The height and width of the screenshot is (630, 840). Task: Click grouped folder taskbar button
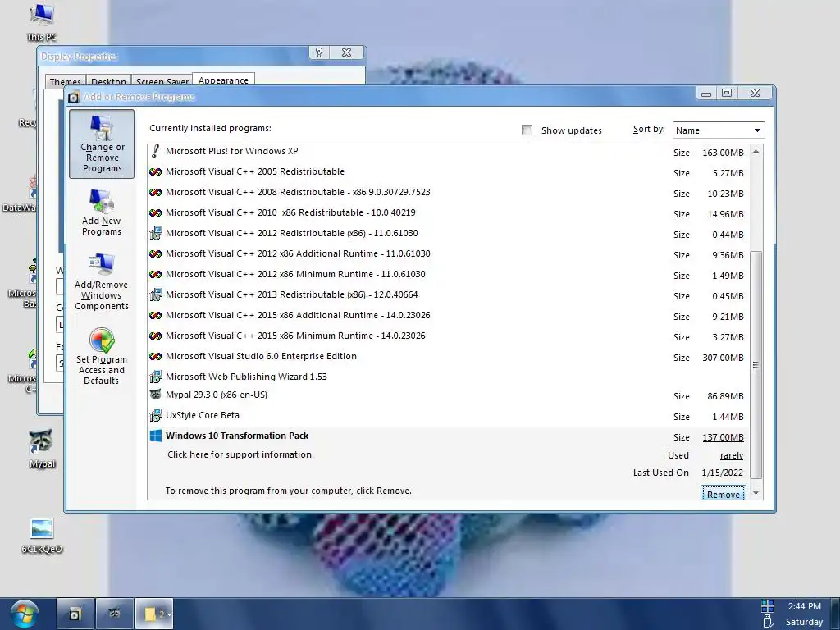point(154,614)
